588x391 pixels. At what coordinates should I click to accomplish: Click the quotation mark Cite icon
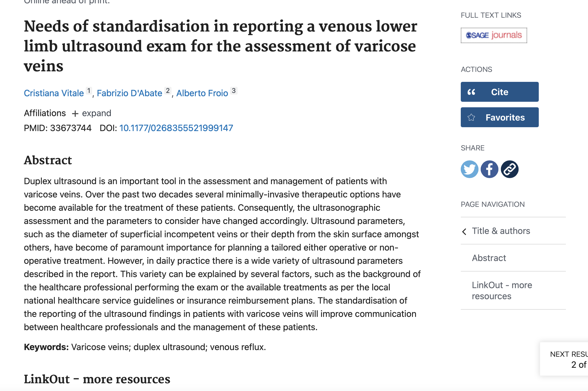point(471,92)
